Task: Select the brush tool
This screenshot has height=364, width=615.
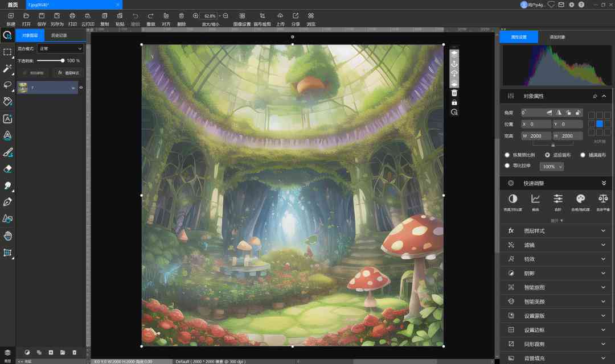Action: click(x=7, y=152)
